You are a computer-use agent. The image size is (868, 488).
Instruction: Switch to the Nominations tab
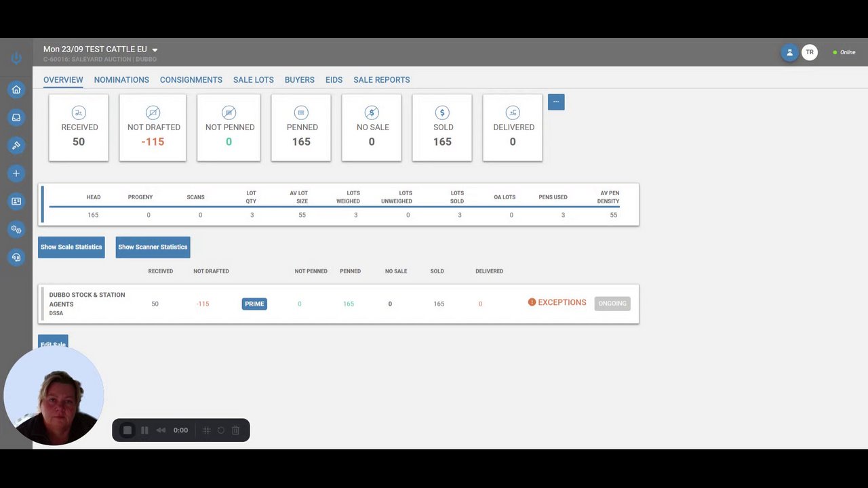[x=121, y=80]
